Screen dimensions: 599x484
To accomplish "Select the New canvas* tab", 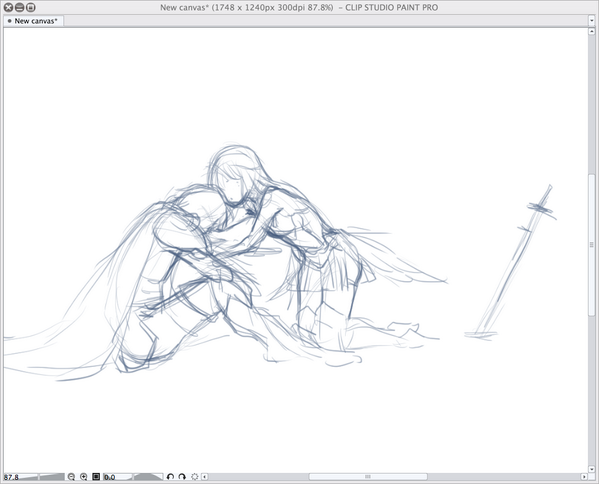I will point(34,21).
